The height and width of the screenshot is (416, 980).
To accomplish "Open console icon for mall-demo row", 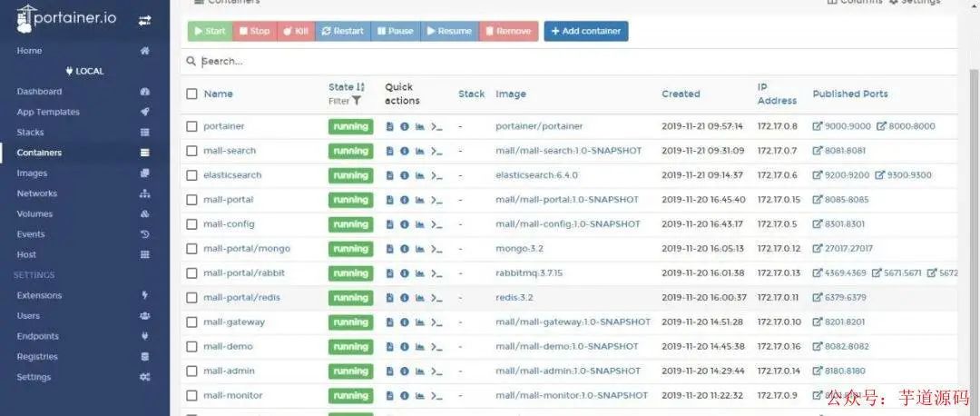I will (x=436, y=347).
